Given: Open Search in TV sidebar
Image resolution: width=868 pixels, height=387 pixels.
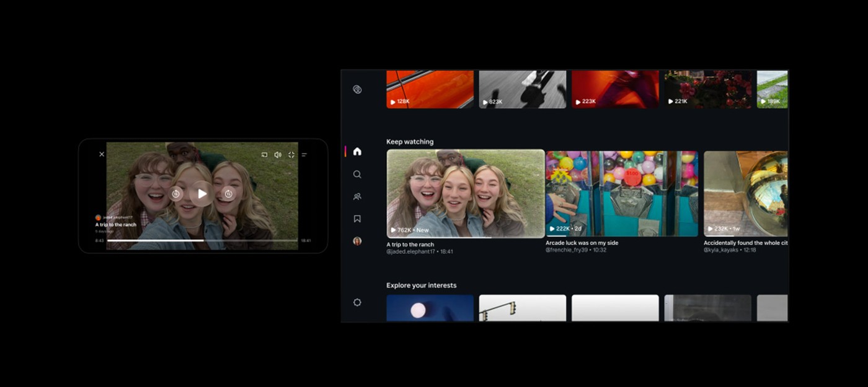Looking at the screenshot, I should (357, 174).
